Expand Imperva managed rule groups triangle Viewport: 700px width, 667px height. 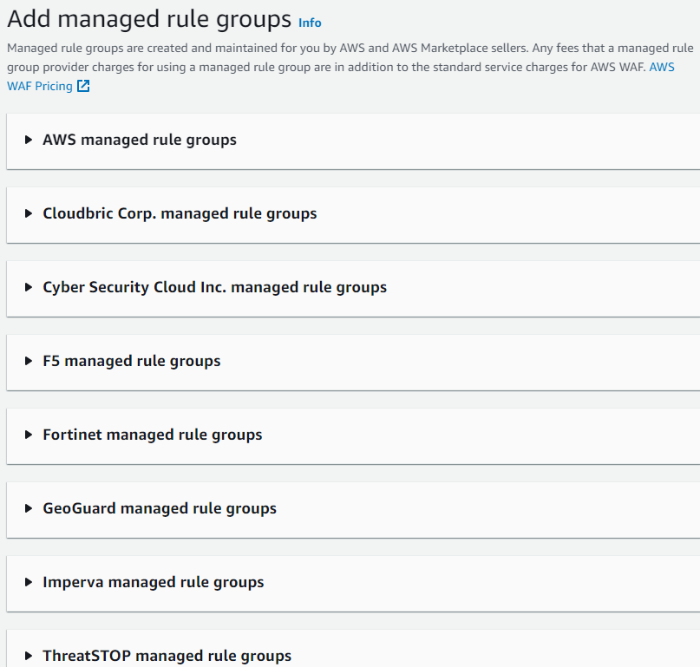click(28, 582)
